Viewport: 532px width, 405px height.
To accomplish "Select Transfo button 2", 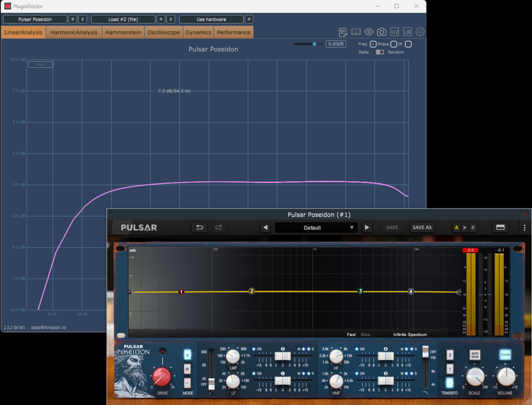I will coord(449,356).
